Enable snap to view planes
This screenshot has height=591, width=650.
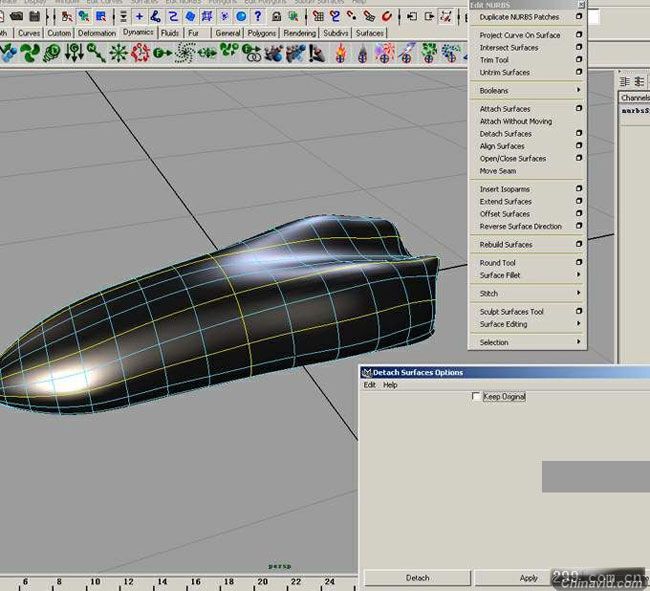[x=369, y=17]
